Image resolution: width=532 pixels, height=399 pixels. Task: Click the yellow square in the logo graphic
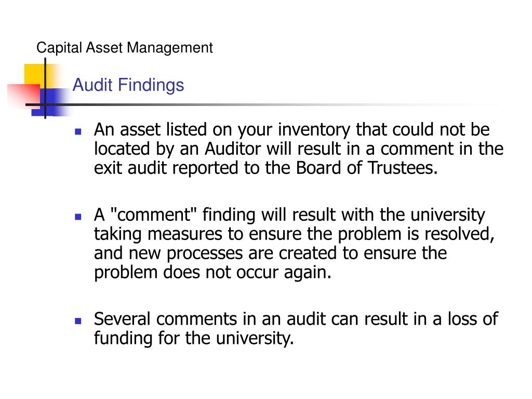coord(35,76)
